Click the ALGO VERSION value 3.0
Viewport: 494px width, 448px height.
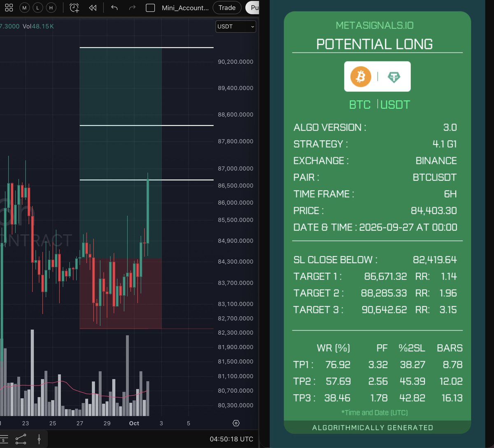tap(450, 127)
